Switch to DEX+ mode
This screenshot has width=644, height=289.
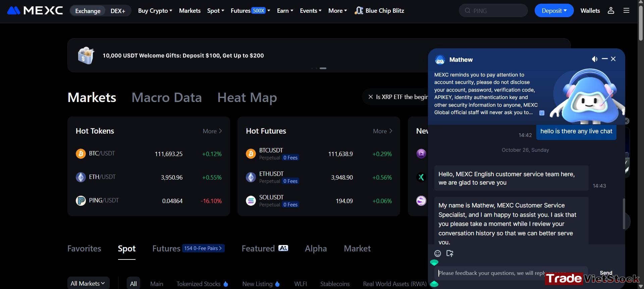[118, 11]
